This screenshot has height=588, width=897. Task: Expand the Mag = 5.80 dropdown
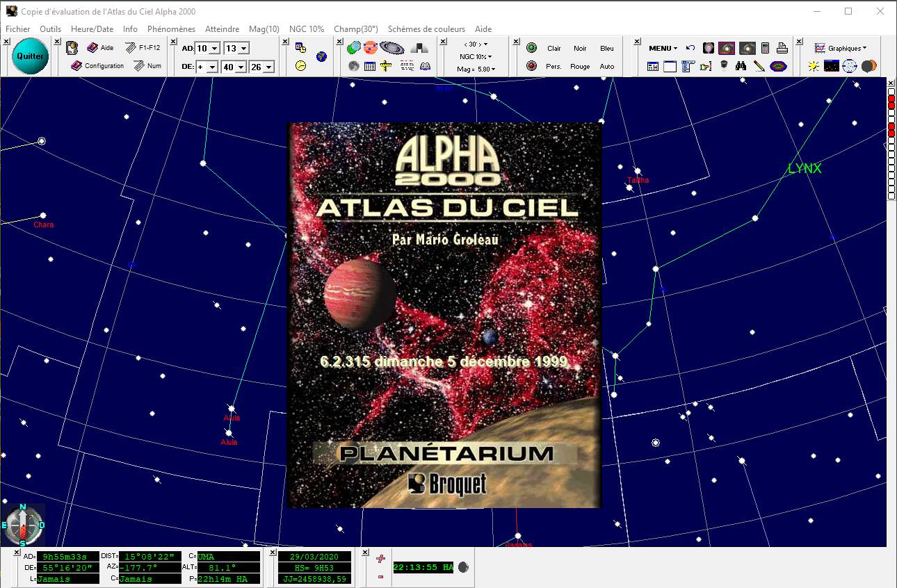click(476, 70)
